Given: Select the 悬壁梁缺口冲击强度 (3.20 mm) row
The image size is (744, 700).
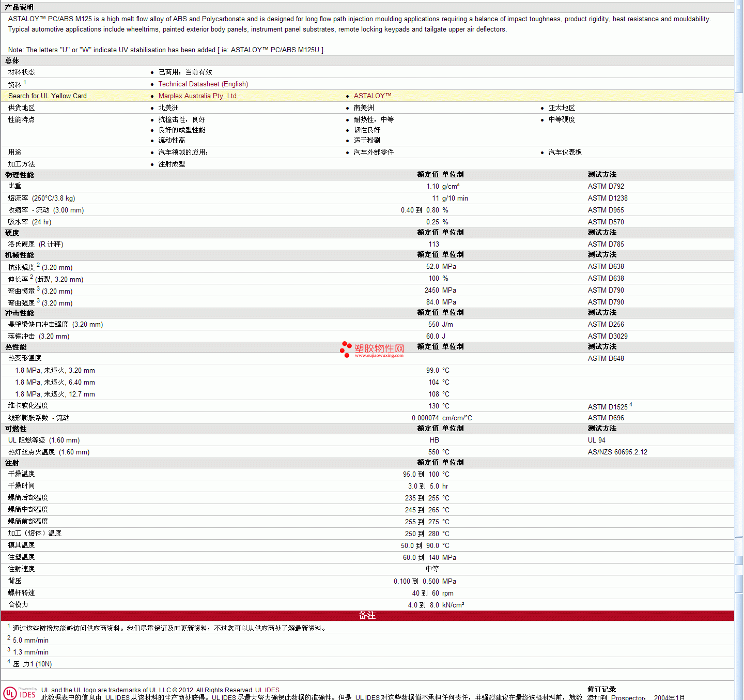Looking at the screenshot, I should pos(367,324).
